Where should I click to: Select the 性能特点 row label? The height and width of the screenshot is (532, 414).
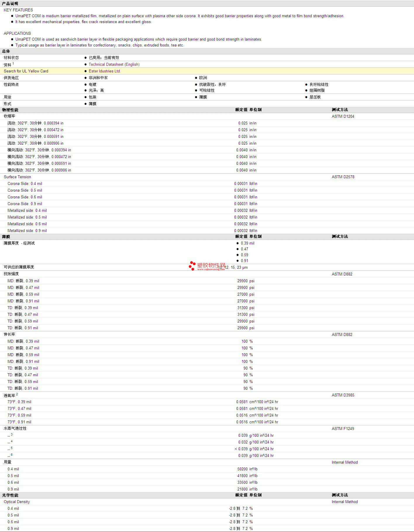11,84
